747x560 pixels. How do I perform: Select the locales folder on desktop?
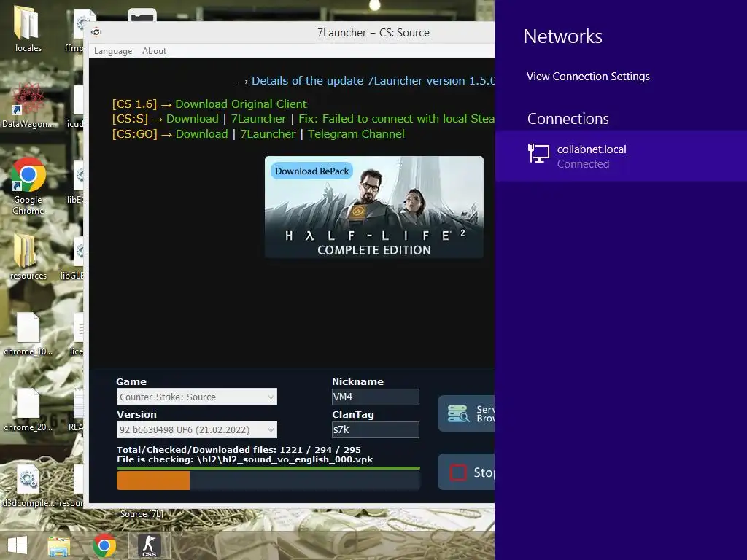point(28,28)
